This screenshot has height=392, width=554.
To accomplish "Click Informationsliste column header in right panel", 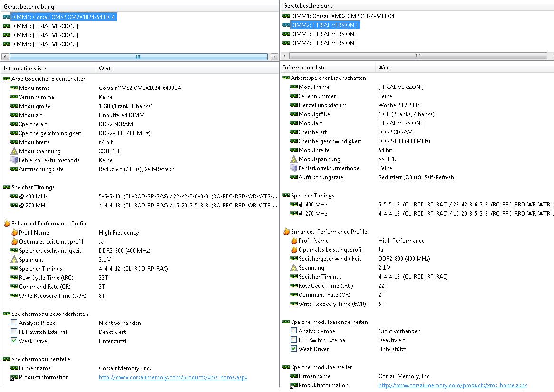I will [x=328, y=68].
